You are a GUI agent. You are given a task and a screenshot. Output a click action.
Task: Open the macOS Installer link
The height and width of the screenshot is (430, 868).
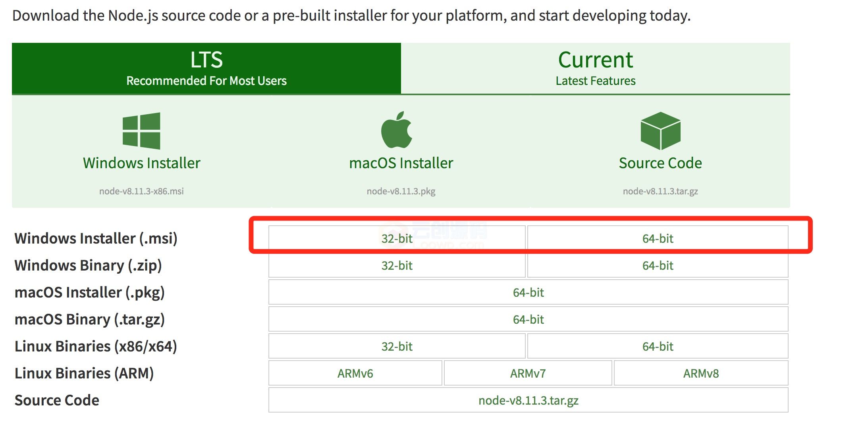[x=401, y=163]
